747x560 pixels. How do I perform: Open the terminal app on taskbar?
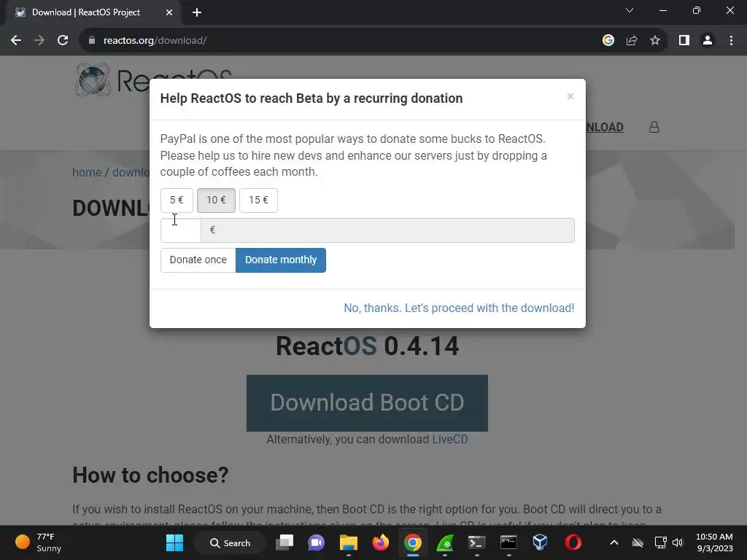[x=476, y=542]
